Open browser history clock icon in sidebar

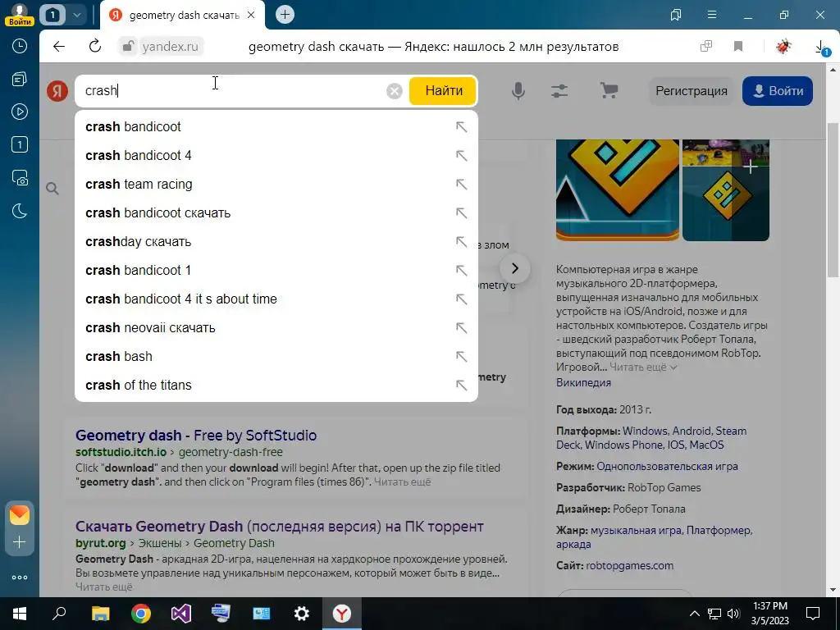(x=20, y=46)
